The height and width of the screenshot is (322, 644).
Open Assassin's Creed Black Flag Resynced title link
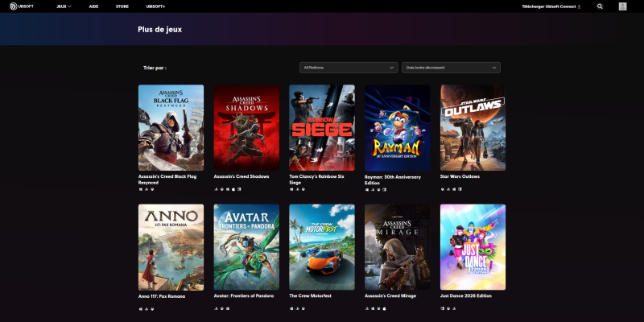click(x=167, y=180)
